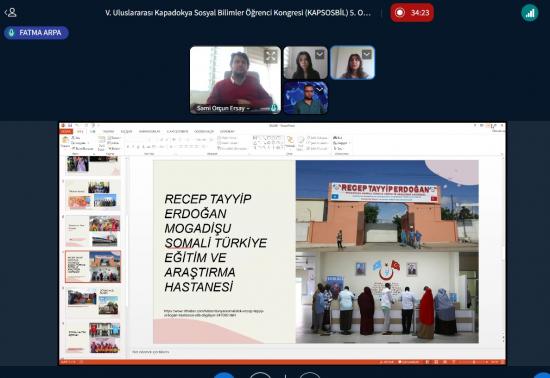Click the Find icon in the editing group
Screen dimensions: 550x378
[337, 138]
